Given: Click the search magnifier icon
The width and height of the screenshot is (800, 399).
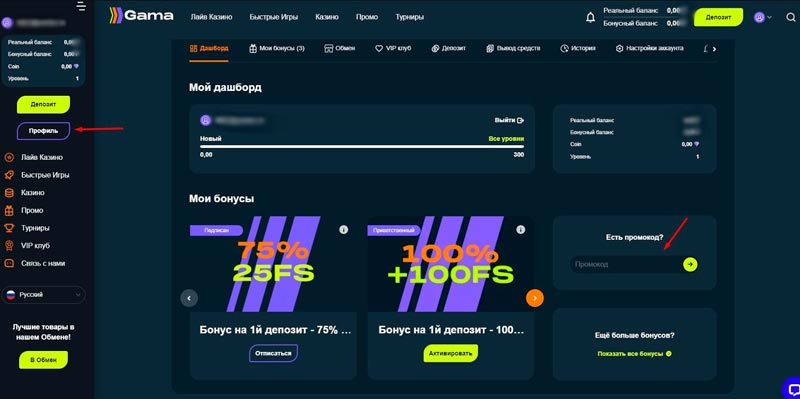Looking at the screenshot, I should (x=791, y=17).
